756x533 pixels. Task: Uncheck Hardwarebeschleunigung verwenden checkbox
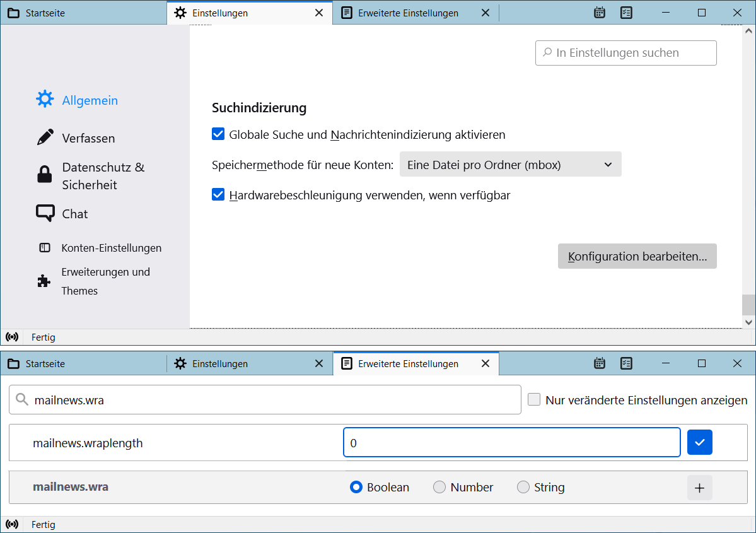tap(218, 195)
